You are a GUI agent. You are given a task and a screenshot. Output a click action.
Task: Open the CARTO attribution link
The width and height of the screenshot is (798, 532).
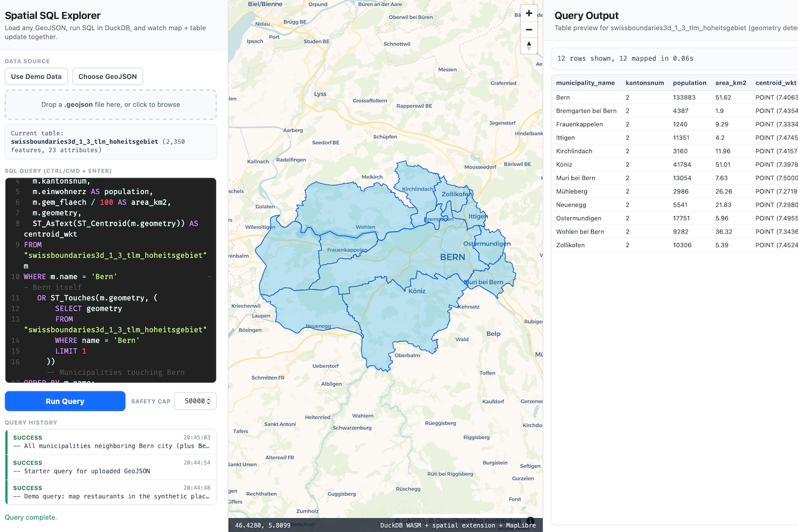click(x=410, y=521)
